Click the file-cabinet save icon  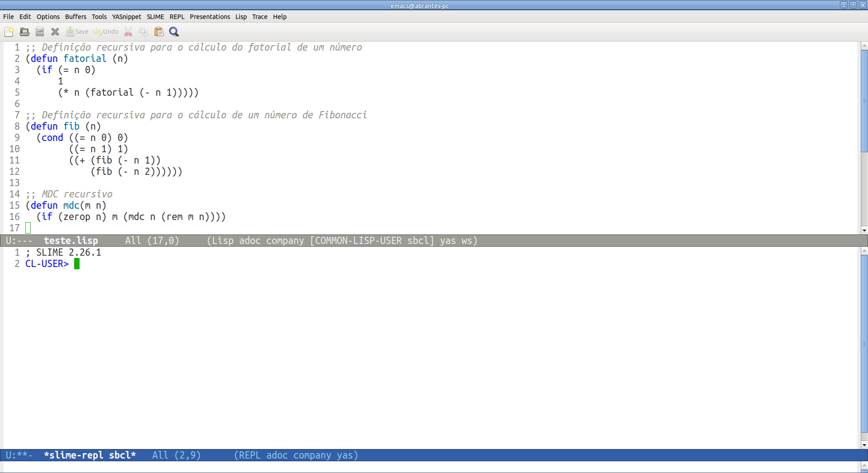coord(39,32)
